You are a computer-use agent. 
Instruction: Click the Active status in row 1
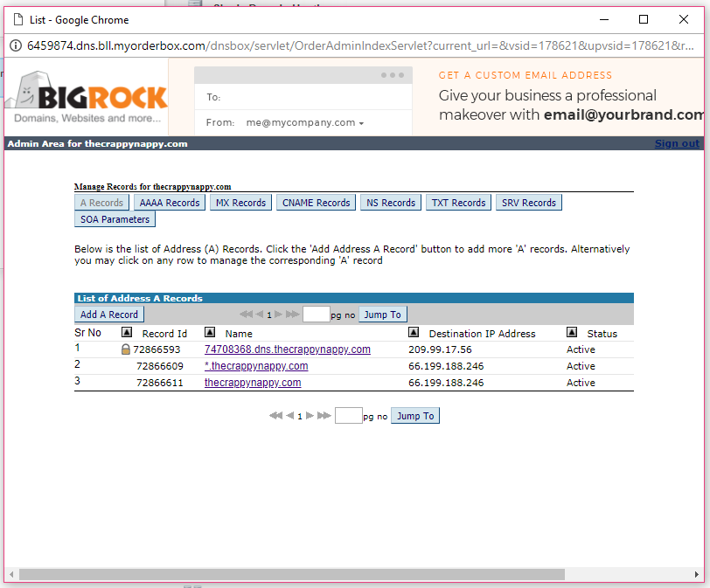tap(581, 349)
